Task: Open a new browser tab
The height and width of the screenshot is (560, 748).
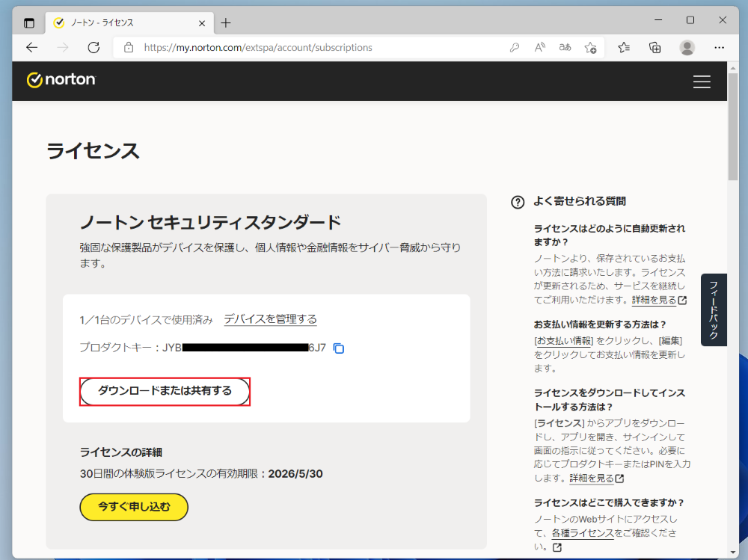Action: pos(226,23)
